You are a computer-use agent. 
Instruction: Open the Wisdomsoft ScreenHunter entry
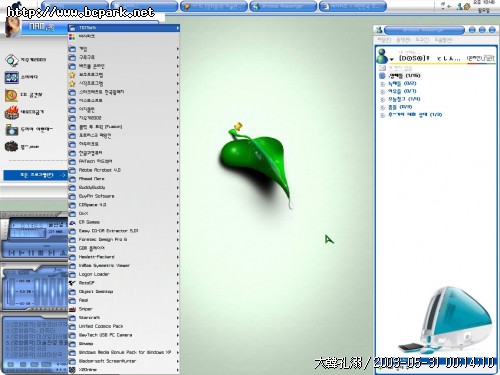tap(124, 361)
